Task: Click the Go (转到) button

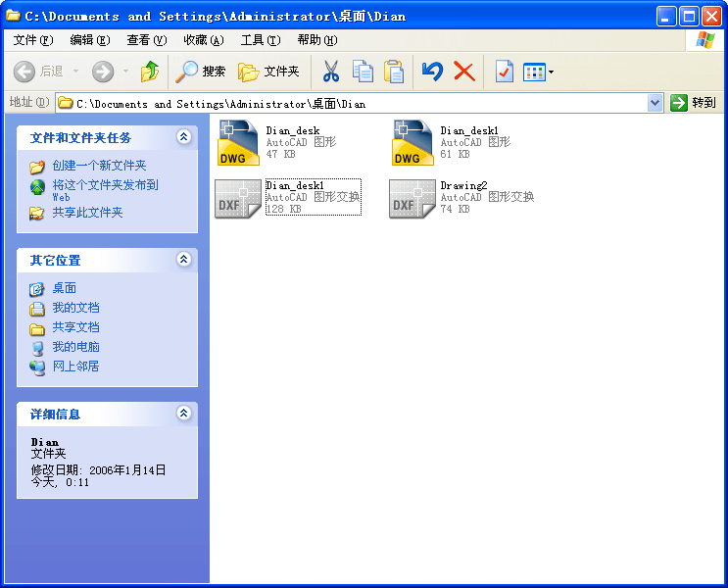Action: (693, 103)
